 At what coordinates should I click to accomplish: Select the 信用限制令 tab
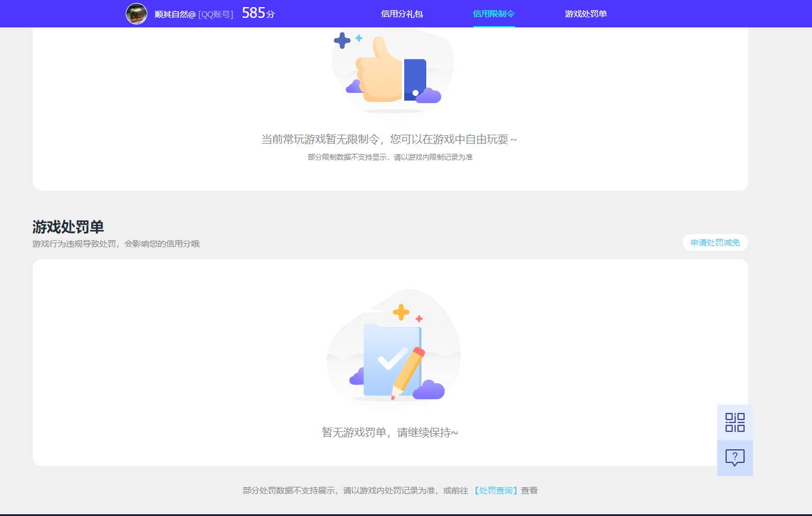coord(494,14)
